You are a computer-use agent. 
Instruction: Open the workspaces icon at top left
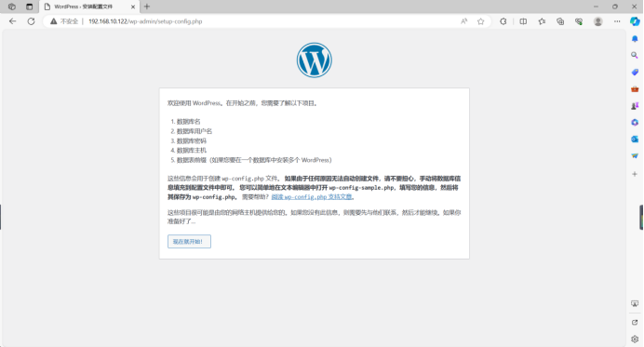tap(12, 7)
